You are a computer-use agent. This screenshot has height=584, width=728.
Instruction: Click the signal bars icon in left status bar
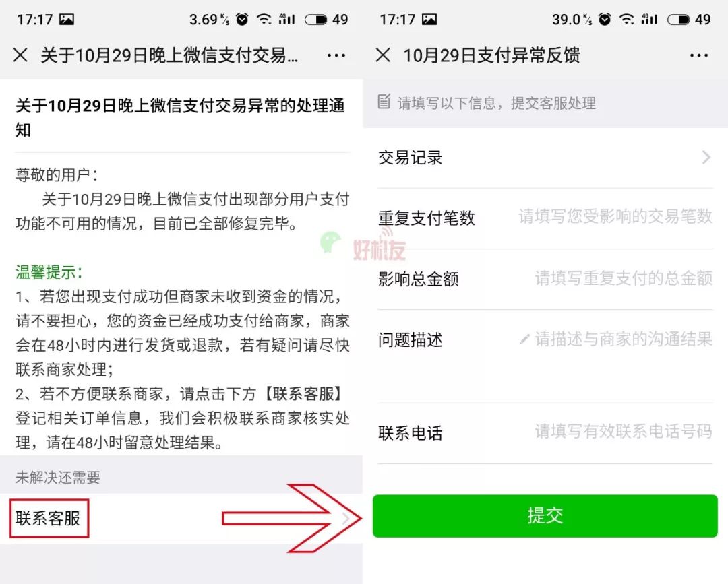tap(286, 19)
